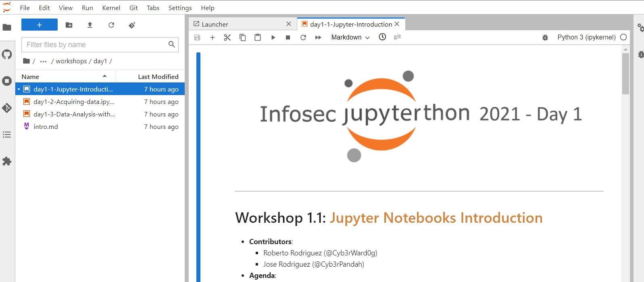Click the git toolbar button
644x282 pixels.
tap(397, 37)
